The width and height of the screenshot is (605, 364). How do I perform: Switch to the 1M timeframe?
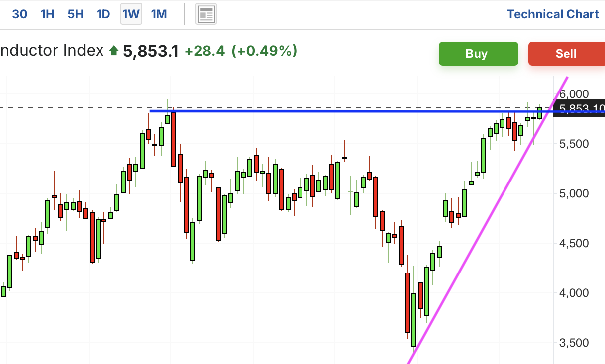159,14
